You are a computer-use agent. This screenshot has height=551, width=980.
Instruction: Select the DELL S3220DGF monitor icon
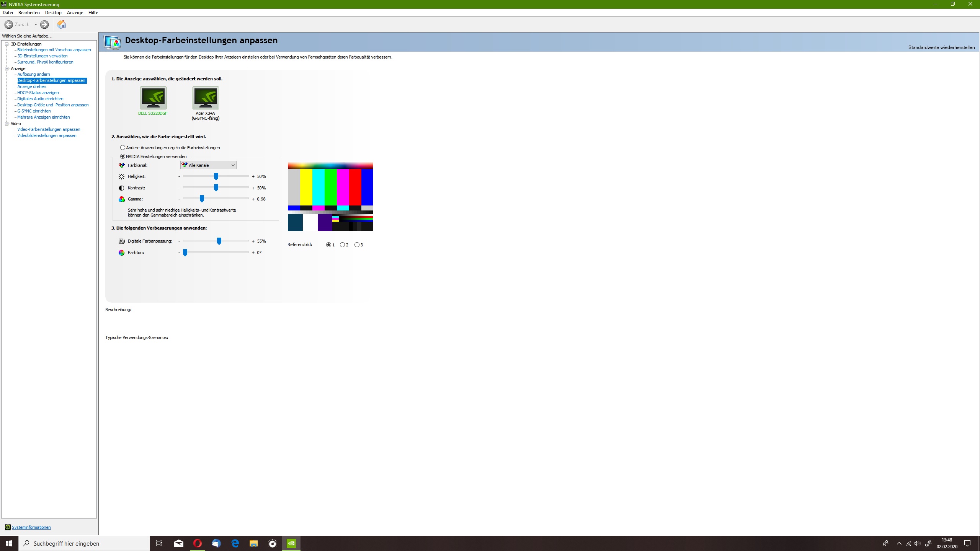(153, 98)
